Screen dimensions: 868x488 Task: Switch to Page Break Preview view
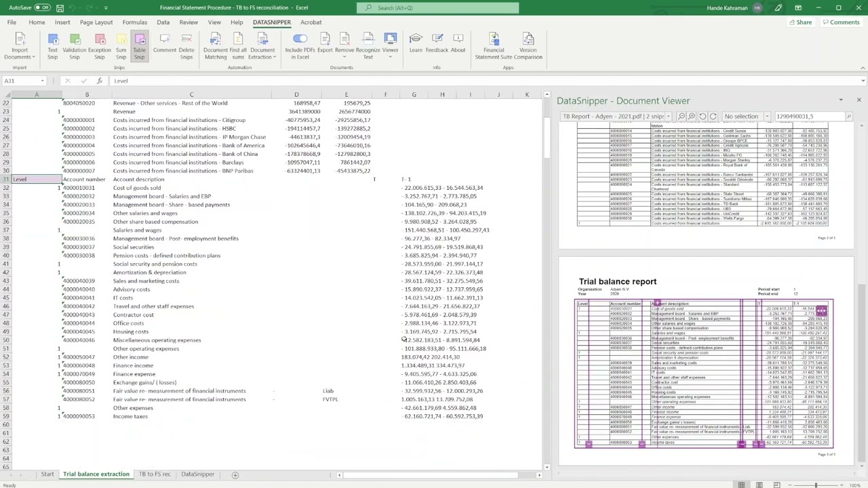(x=776, y=485)
